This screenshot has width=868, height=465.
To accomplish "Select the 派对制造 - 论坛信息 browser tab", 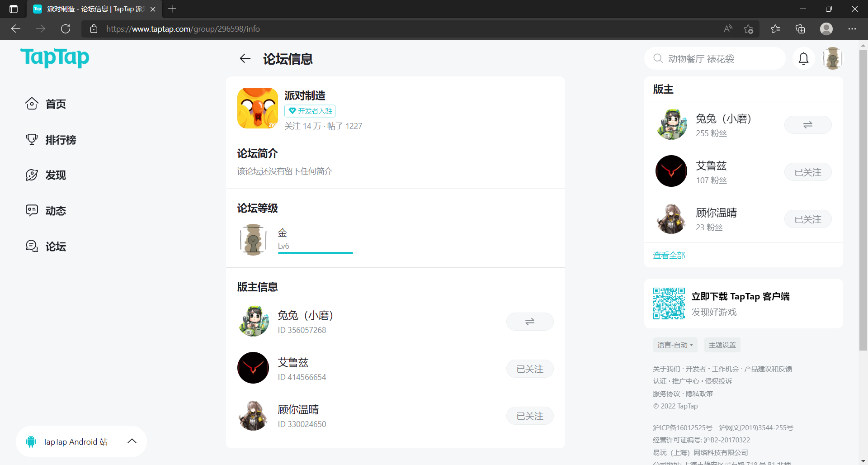I will (x=94, y=9).
